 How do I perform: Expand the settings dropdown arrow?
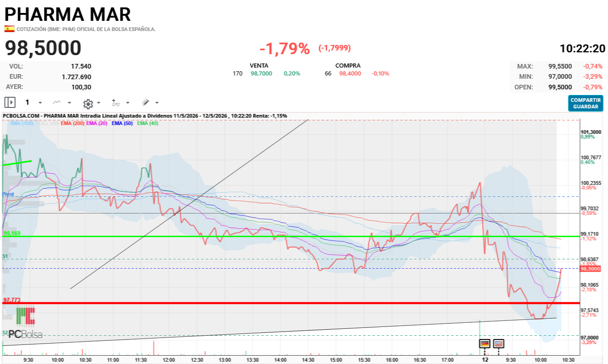tap(99, 103)
